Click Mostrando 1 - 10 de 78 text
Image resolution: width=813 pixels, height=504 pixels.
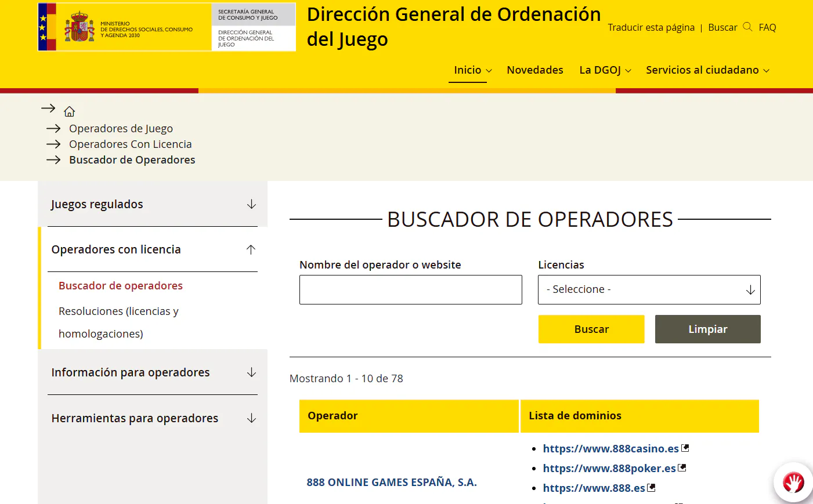pyautogui.click(x=346, y=378)
